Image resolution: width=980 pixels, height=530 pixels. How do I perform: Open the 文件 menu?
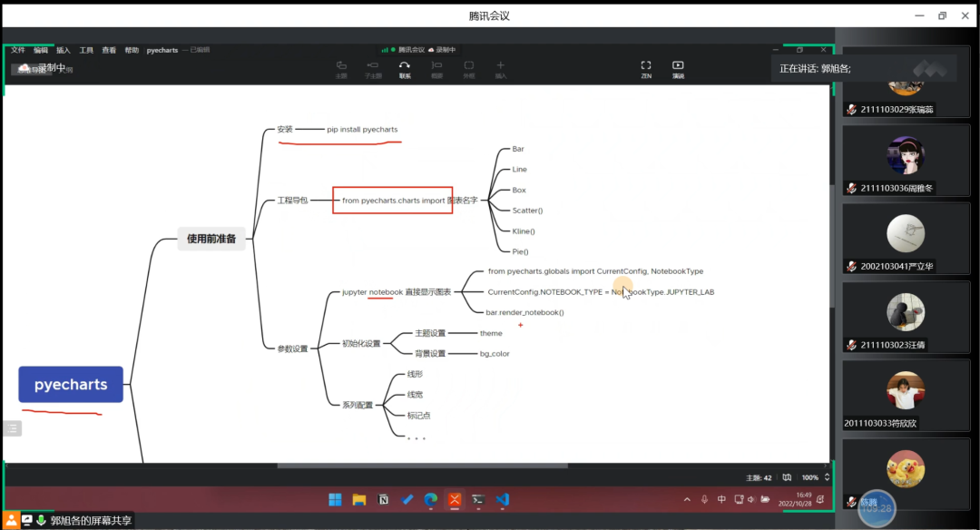tap(17, 50)
